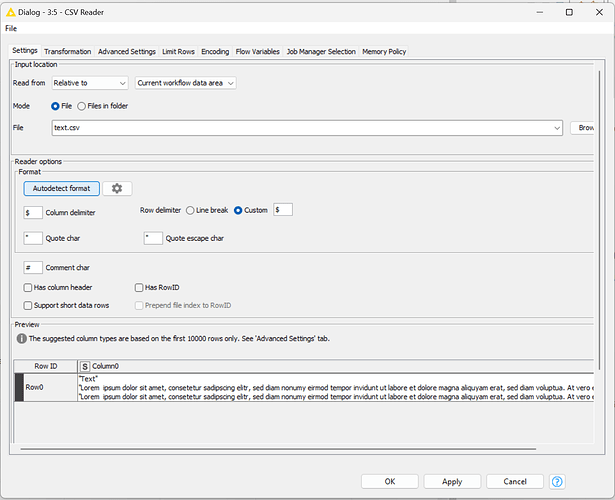Click the Comment char input field
Image resolution: width=615 pixels, height=500 pixels.
coord(33,267)
